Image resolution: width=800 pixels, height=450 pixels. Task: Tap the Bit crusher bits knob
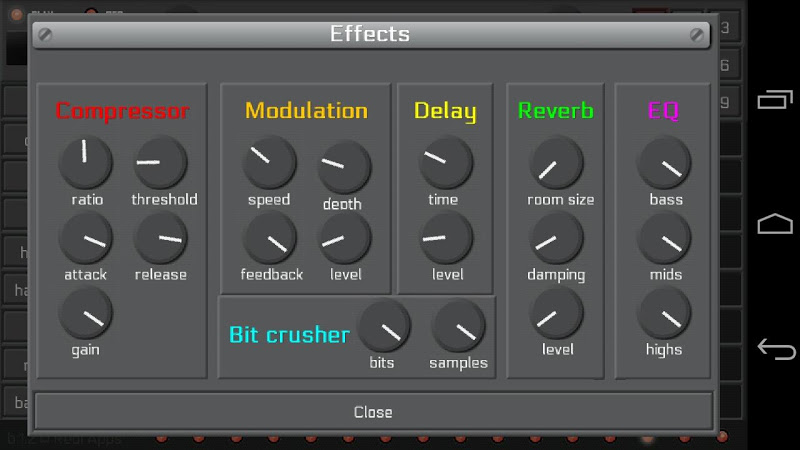pos(384,327)
